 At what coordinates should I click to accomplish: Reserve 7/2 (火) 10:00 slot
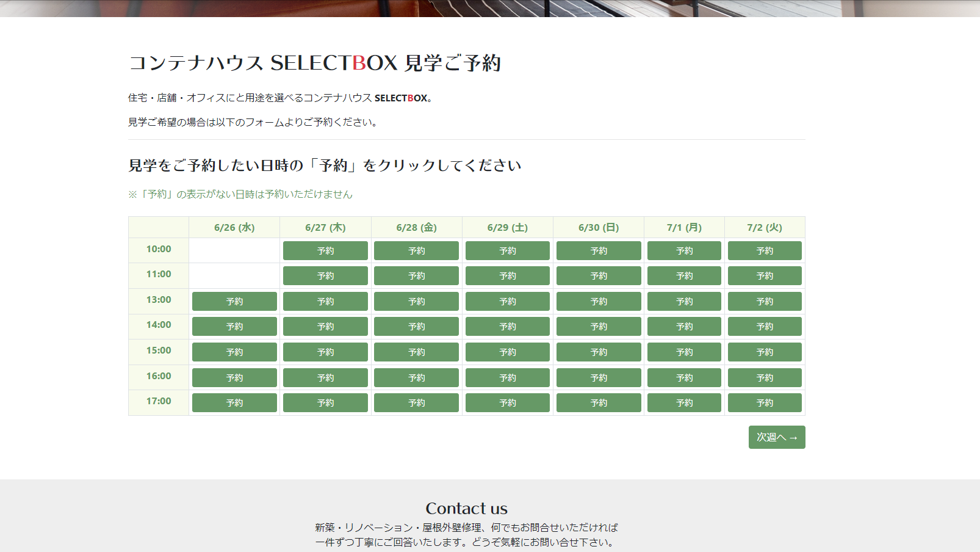[x=765, y=250]
